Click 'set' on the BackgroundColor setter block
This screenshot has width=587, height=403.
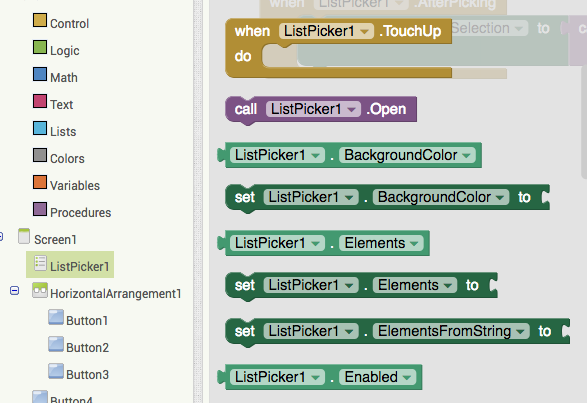click(x=245, y=197)
